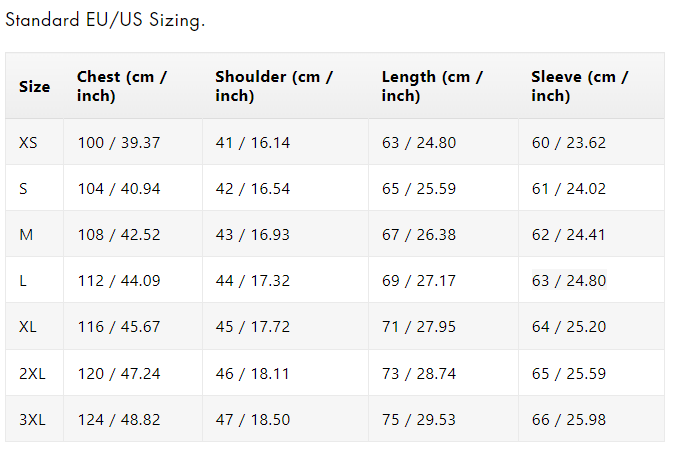Click chest value 120 / 47.24
Viewport: 674px width, 451px height.
(119, 374)
